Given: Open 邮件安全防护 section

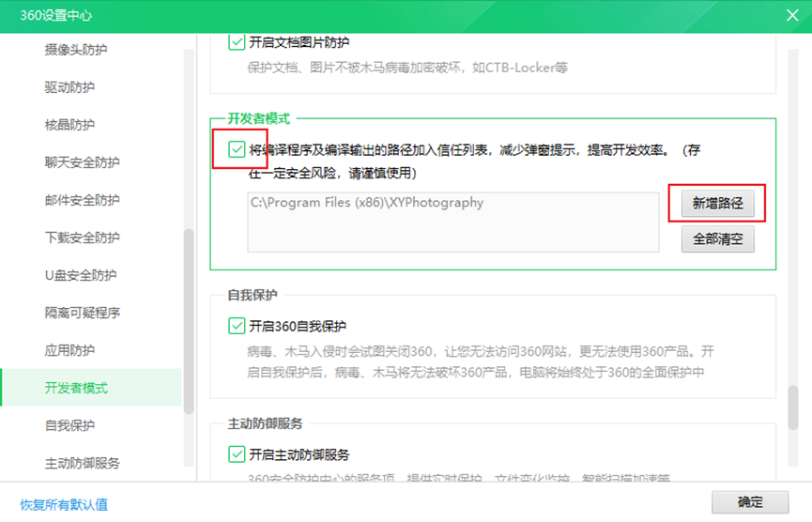Looking at the screenshot, I should click(83, 200).
